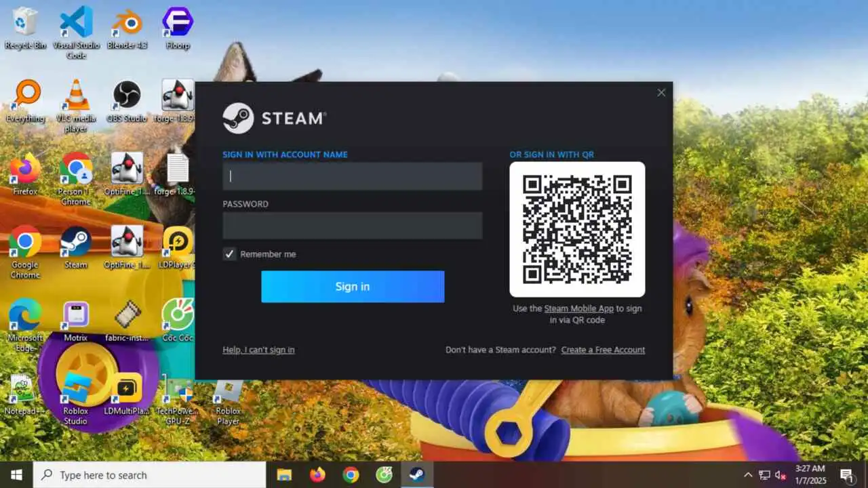This screenshot has height=488, width=868.
Task: Select the Motrix desktop icon
Action: [x=76, y=321]
